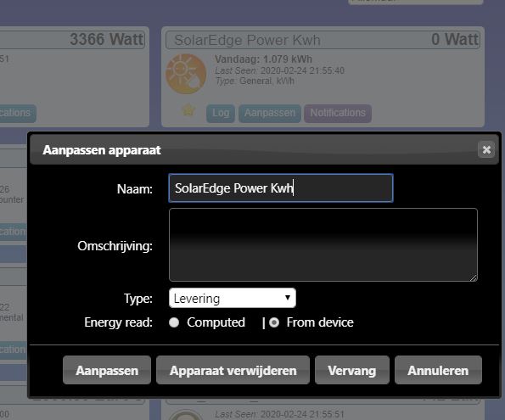The height and width of the screenshot is (420, 505).
Task: Open Notifications on the SolarEdge card
Action: [338, 113]
